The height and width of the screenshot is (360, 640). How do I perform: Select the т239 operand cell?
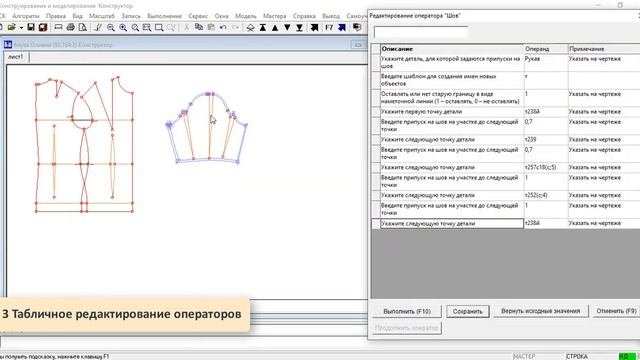point(546,140)
